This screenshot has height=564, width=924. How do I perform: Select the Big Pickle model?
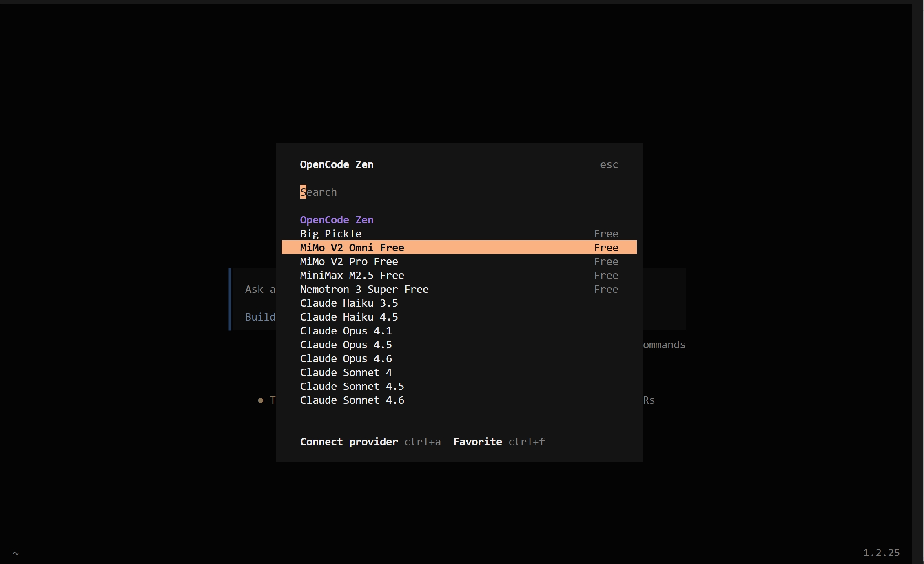coord(459,234)
